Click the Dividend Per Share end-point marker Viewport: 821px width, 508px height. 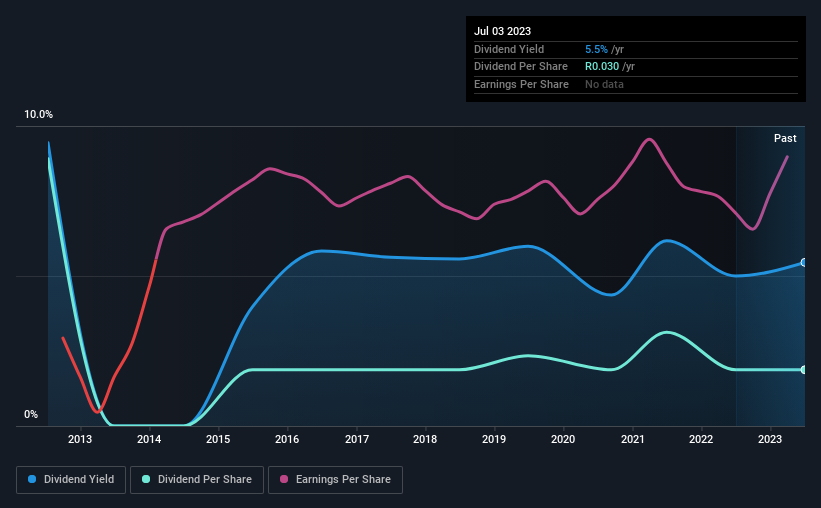point(804,370)
